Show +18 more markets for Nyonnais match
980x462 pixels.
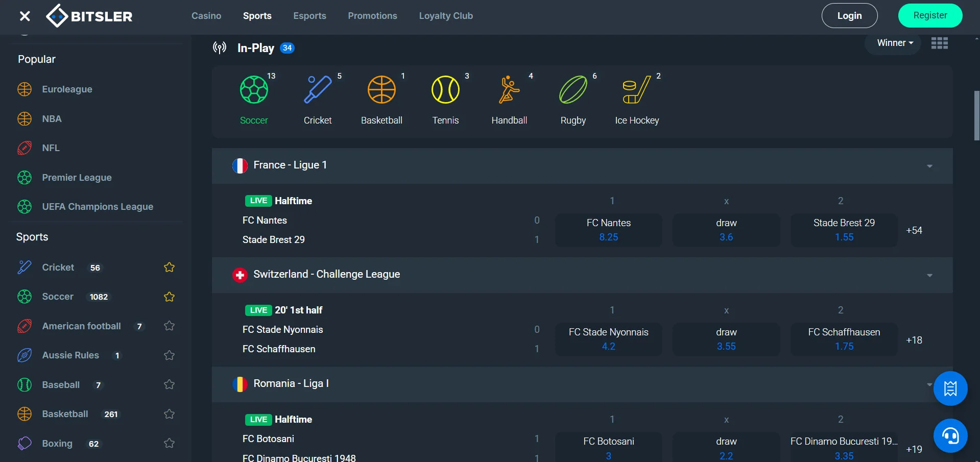pyautogui.click(x=914, y=340)
